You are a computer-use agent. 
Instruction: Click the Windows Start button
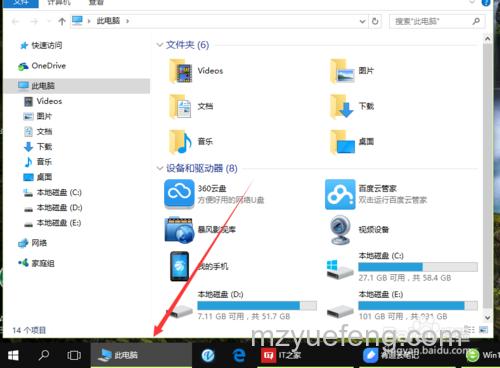(x=13, y=355)
